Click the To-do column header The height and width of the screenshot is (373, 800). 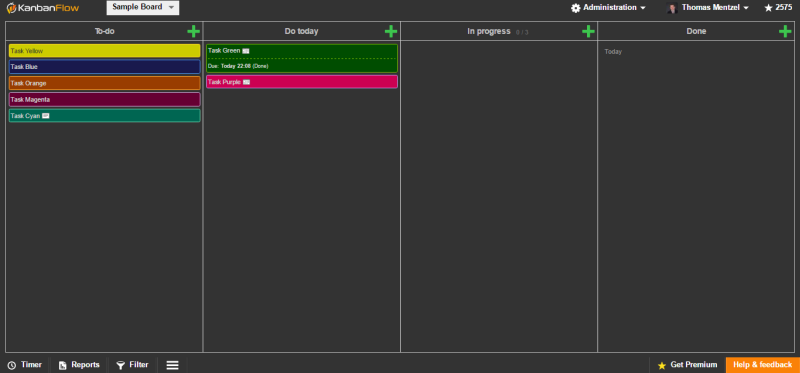click(105, 31)
